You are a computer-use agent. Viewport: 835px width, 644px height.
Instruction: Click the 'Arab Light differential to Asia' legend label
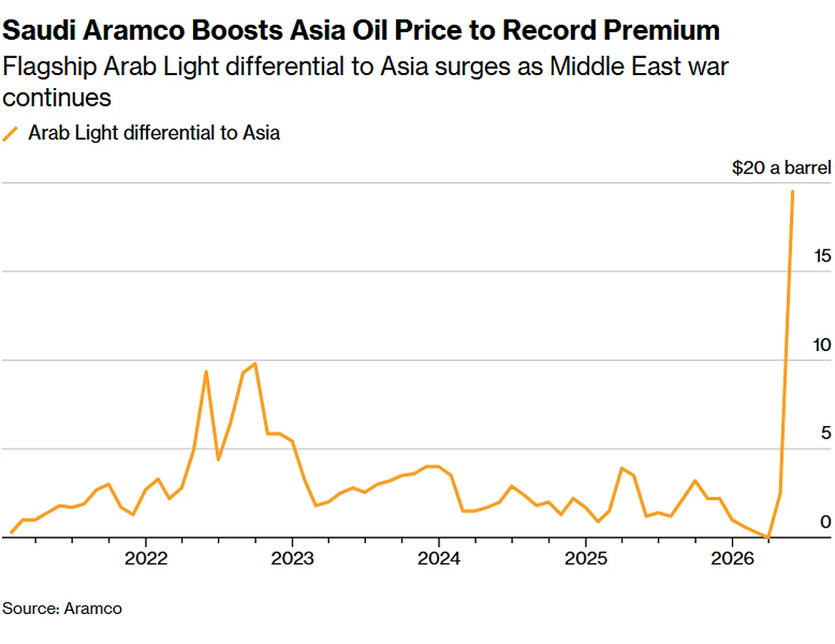(154, 133)
